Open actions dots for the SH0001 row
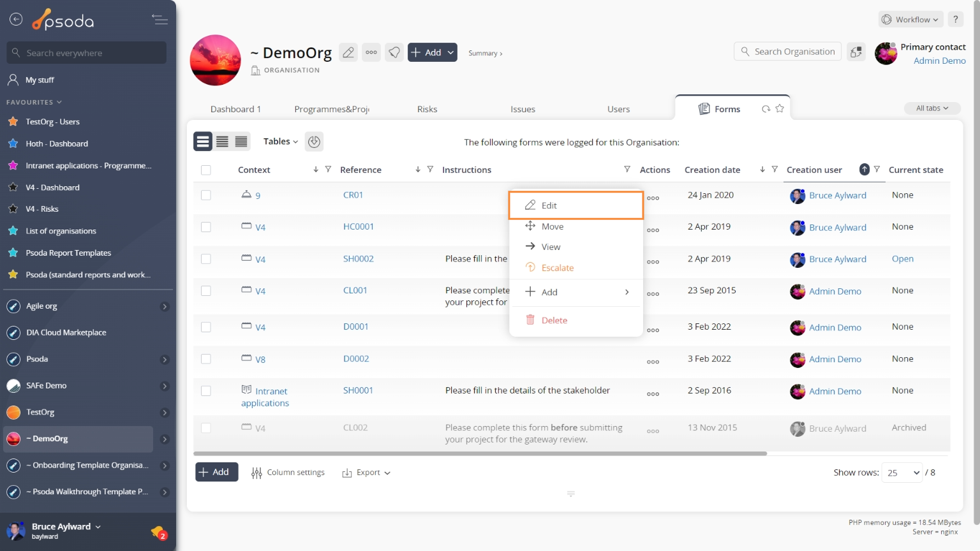 (653, 394)
